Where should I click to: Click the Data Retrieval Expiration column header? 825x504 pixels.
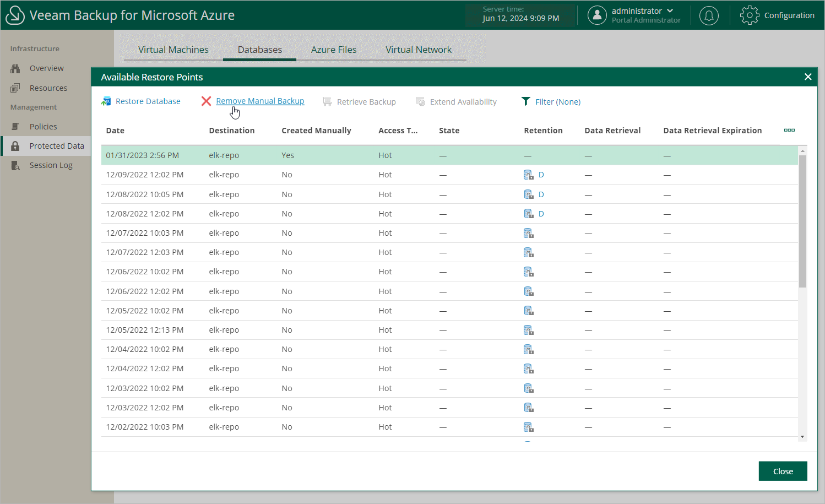coord(712,131)
